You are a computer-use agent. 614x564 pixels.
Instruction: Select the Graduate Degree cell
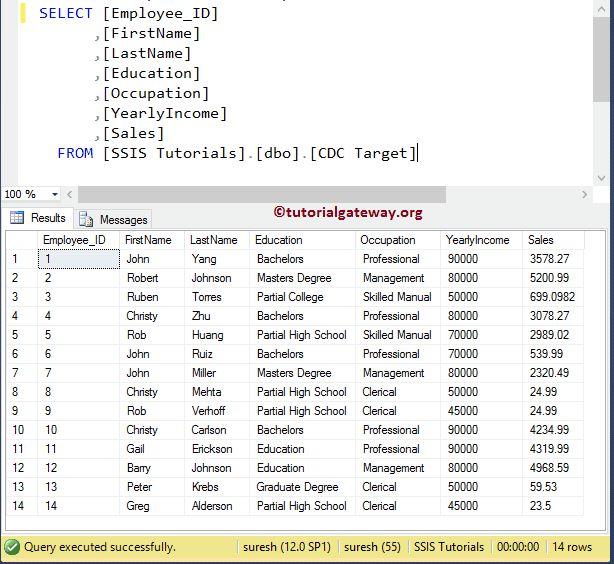click(x=297, y=487)
